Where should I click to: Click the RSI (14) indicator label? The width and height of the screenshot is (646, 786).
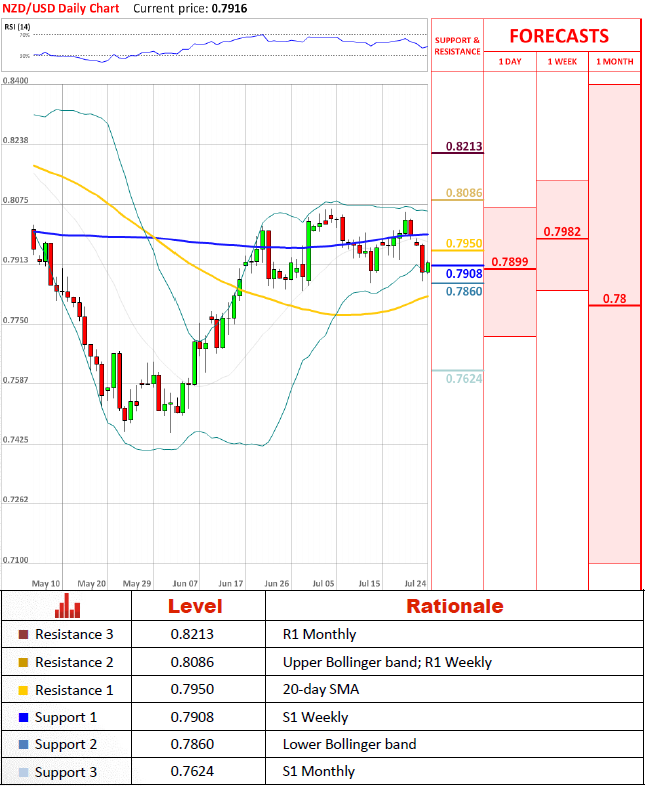tap(17, 25)
